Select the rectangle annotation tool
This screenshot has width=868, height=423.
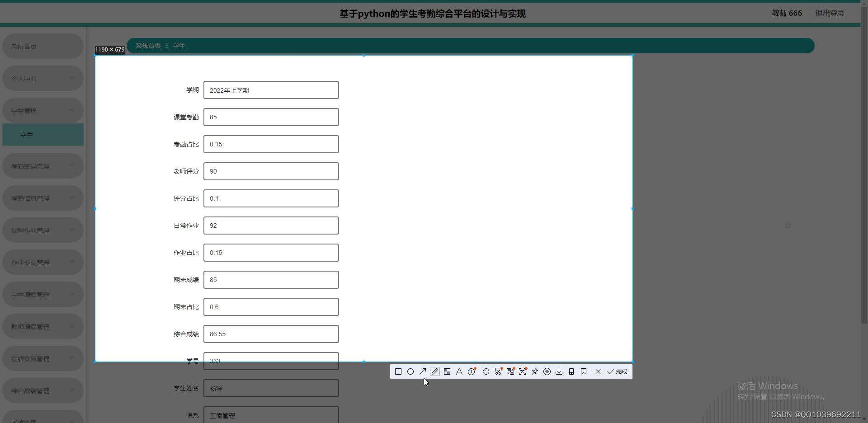tap(398, 371)
